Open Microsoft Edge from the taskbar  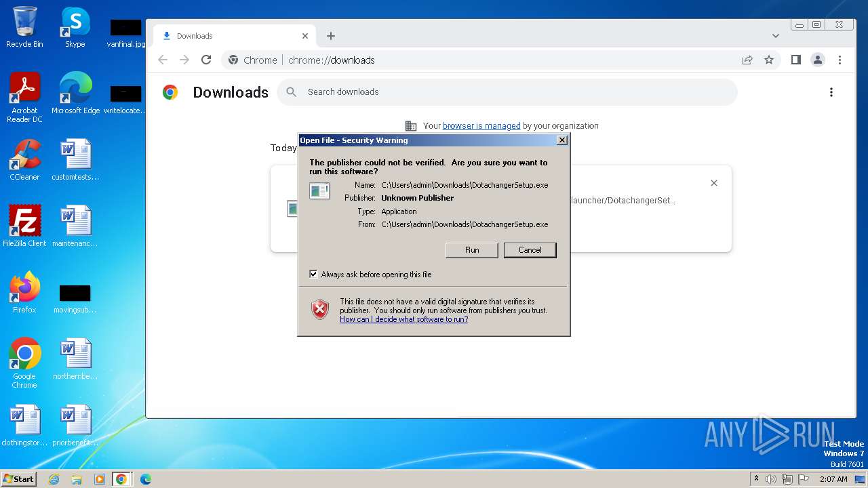pos(145,479)
